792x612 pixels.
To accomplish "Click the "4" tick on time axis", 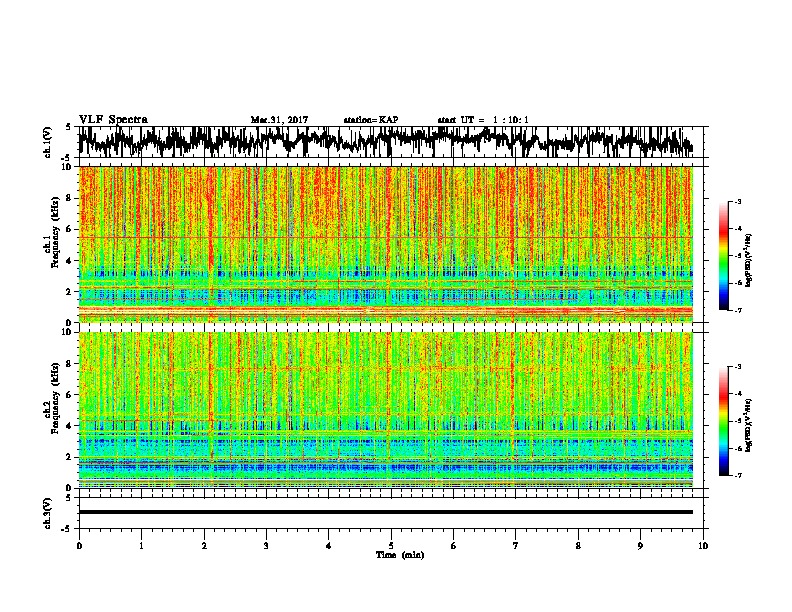I will coord(329,546).
